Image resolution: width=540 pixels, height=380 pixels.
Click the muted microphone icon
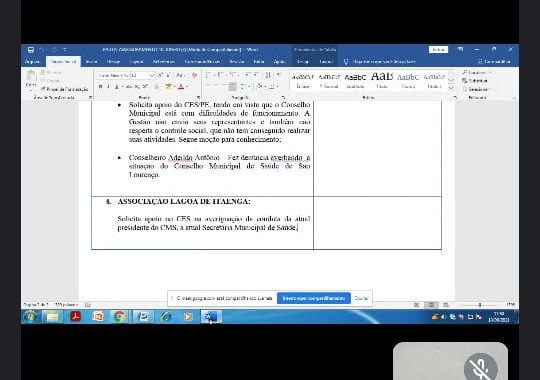(480, 369)
